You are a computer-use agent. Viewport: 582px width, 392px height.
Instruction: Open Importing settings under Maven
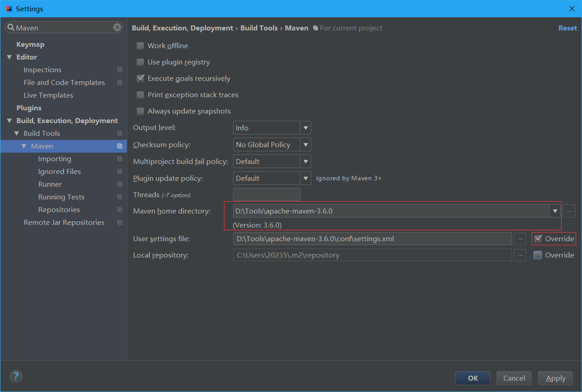(55, 159)
